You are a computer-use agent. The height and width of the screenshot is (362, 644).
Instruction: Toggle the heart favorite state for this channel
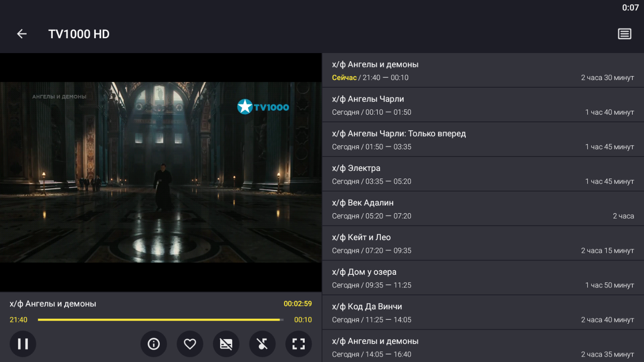click(x=189, y=344)
